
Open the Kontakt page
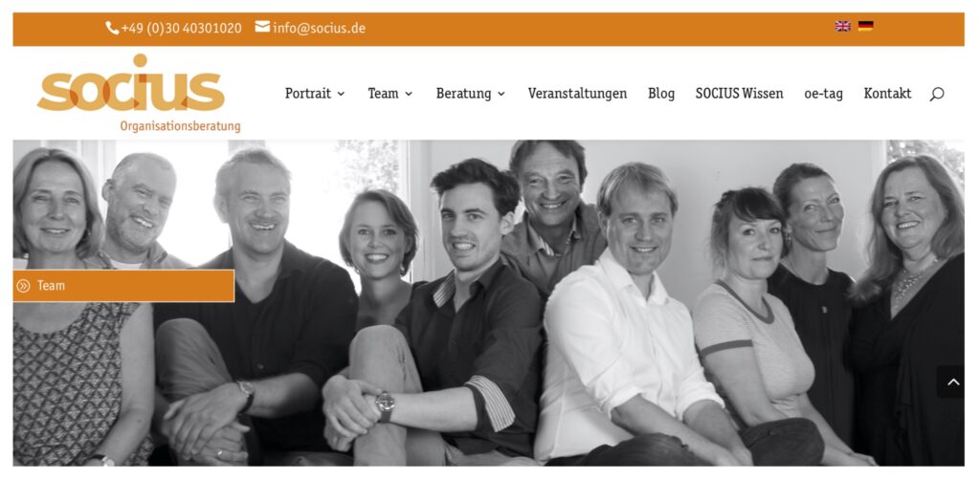coord(887,94)
